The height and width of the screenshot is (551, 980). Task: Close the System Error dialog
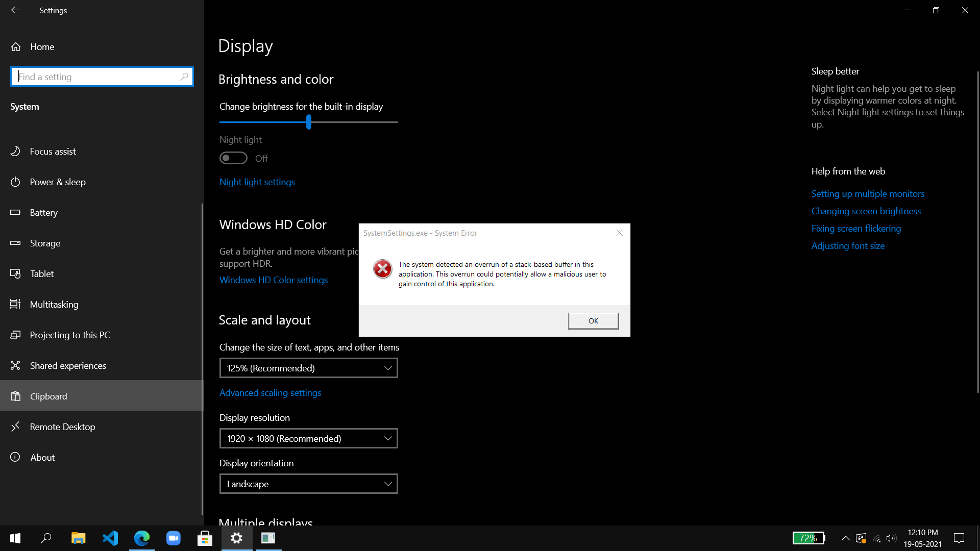pos(619,233)
